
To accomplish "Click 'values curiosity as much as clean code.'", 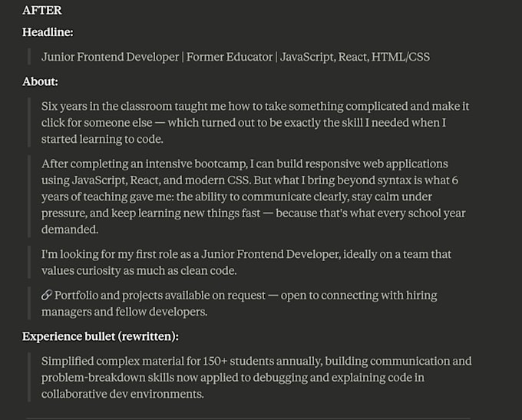I will click(x=139, y=271).
